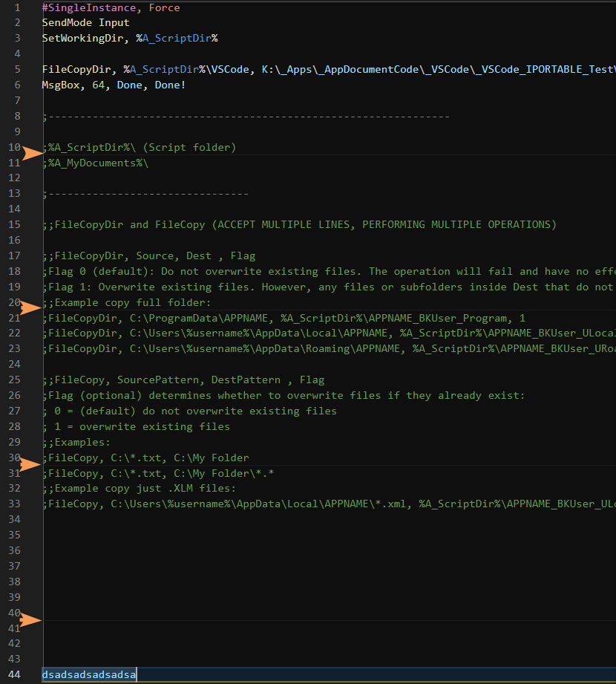Click 'FileCopyDir' command on line 5
The image size is (616, 684).
76,69
